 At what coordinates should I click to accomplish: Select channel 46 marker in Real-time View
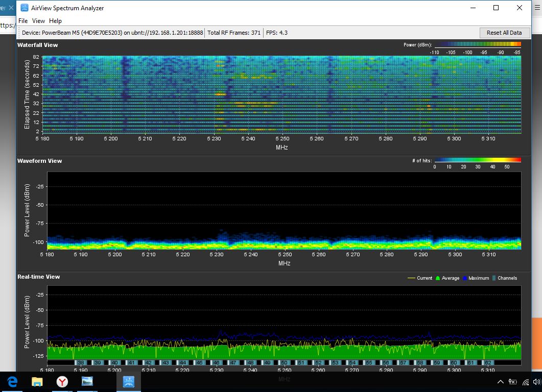(216, 363)
